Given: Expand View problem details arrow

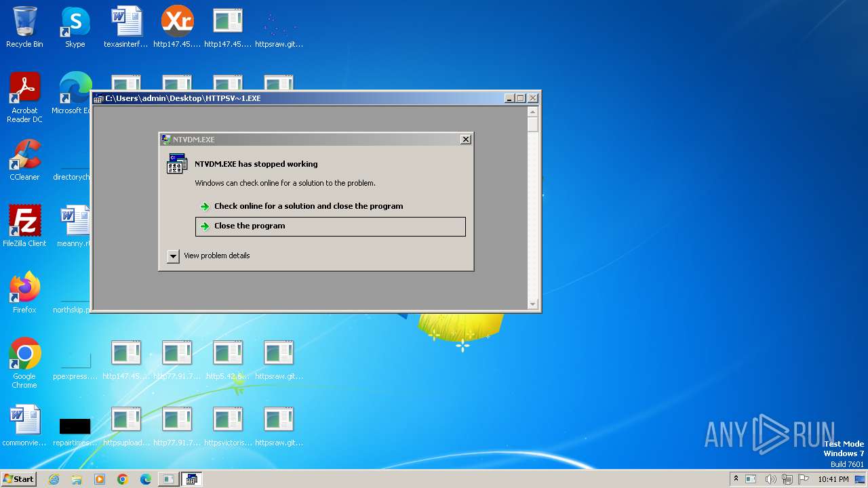Looking at the screenshot, I should click(x=173, y=256).
